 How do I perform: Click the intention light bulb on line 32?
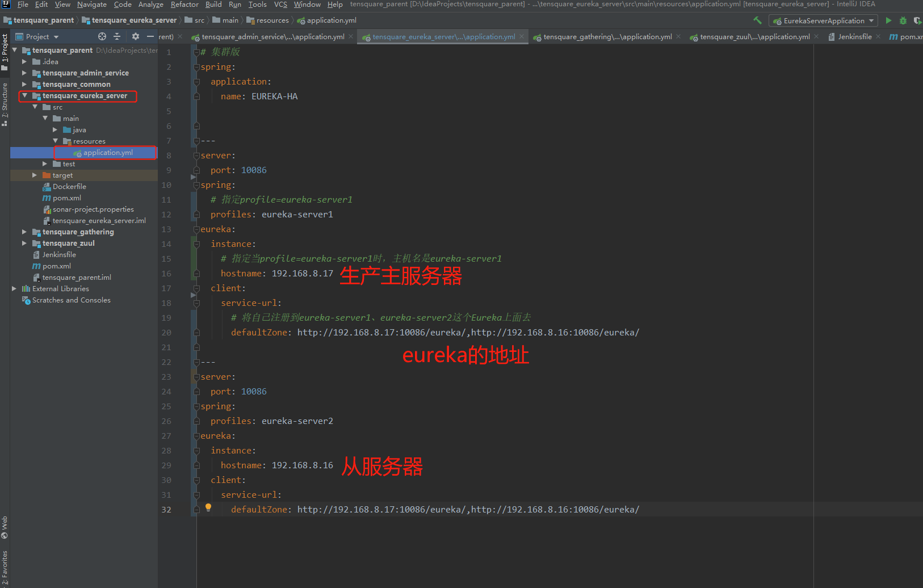point(208,507)
